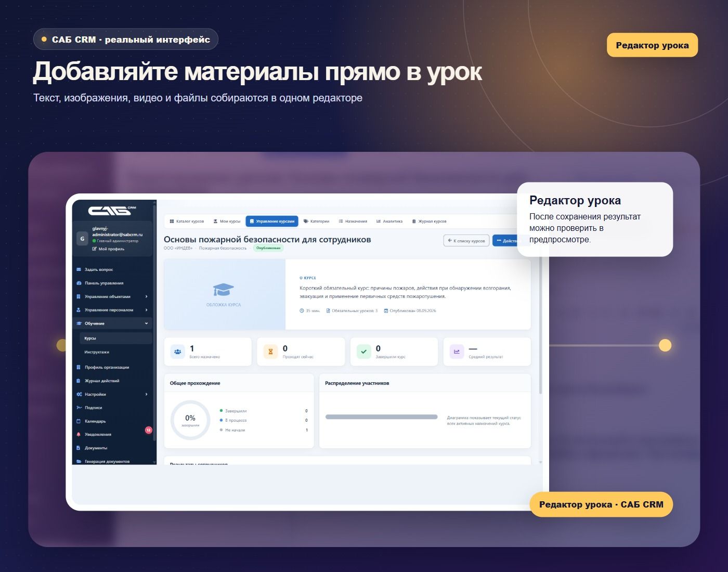Click the building icon beside Управление объектами
This screenshot has height=572, width=728.
tap(79, 296)
